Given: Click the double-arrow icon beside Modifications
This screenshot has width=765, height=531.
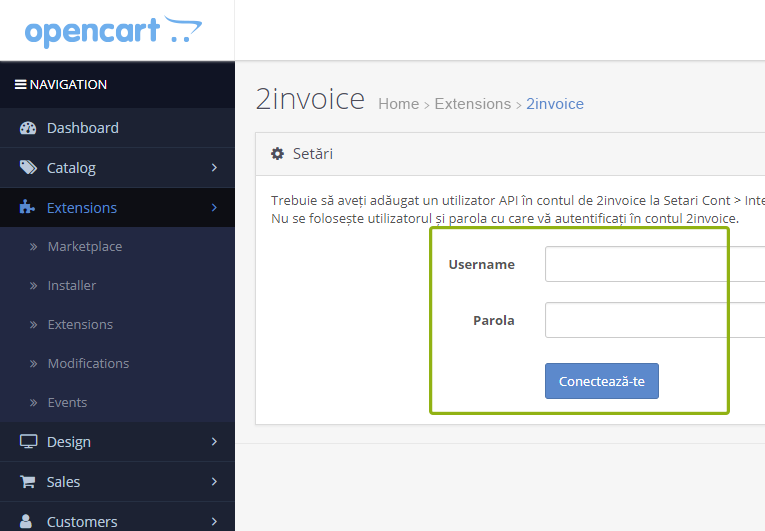Looking at the screenshot, I should [33, 364].
